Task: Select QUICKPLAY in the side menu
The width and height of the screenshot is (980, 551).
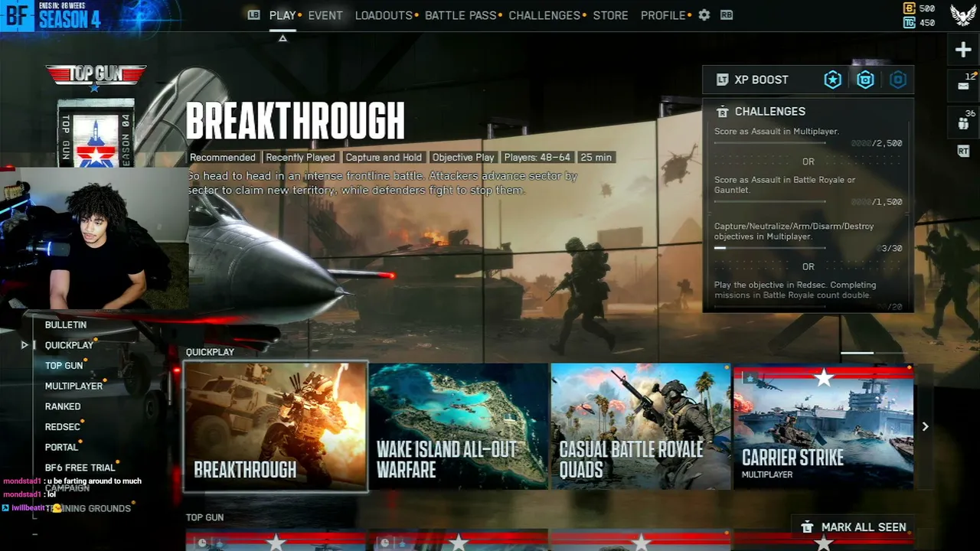Action: point(69,345)
